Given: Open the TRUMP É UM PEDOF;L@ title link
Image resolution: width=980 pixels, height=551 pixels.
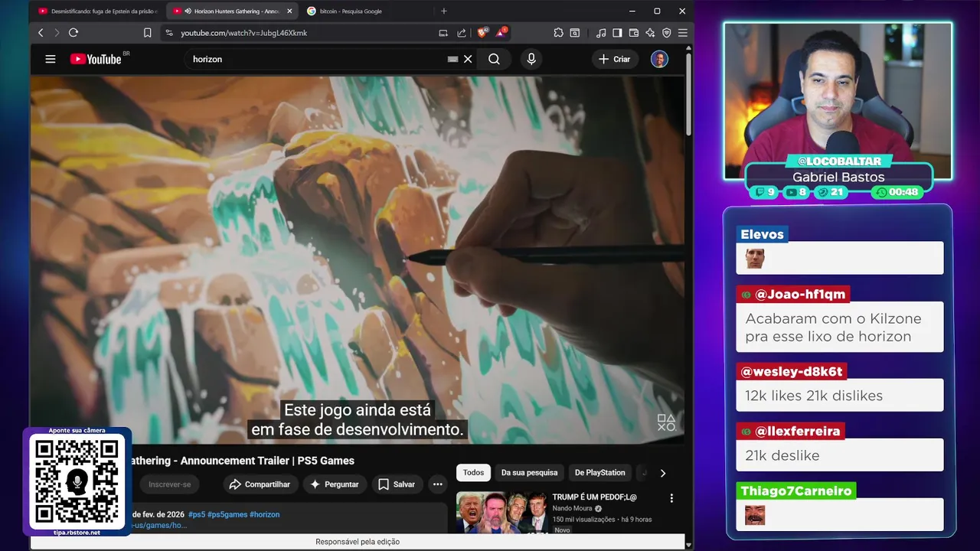Looking at the screenshot, I should pyautogui.click(x=594, y=497).
